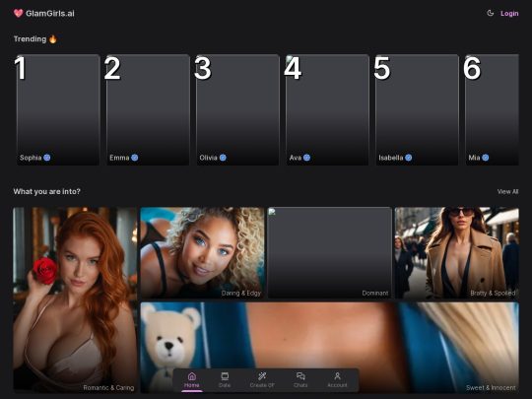The width and height of the screenshot is (532, 399).
Task: Click the Login link
Action: 509,14
